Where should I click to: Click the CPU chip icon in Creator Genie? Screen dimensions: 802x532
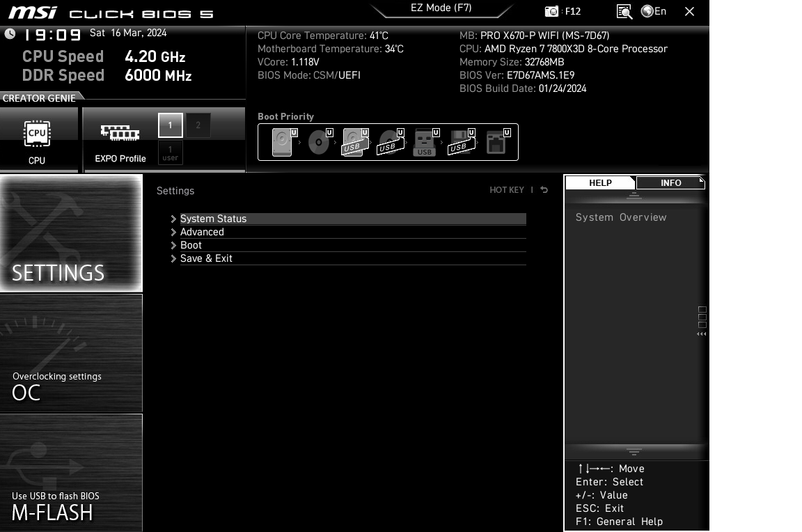[x=37, y=134]
